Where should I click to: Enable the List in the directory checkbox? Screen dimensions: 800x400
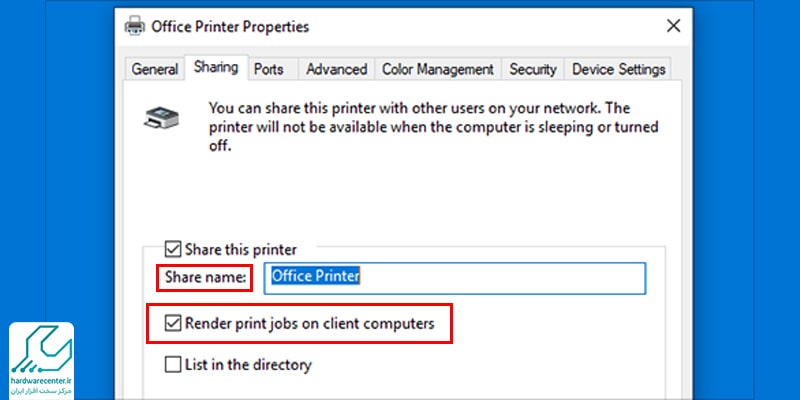(x=173, y=365)
